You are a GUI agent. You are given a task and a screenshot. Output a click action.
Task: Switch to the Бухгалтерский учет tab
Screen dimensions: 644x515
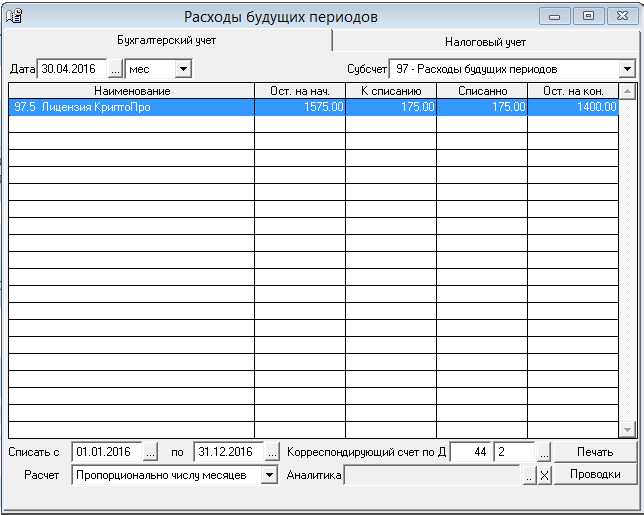tap(166, 40)
